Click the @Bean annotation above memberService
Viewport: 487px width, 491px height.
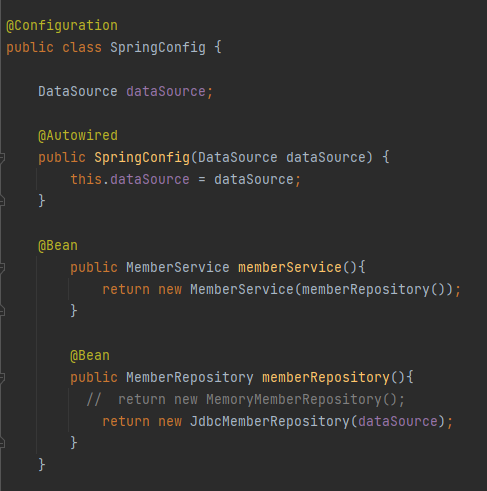pyautogui.click(x=58, y=246)
